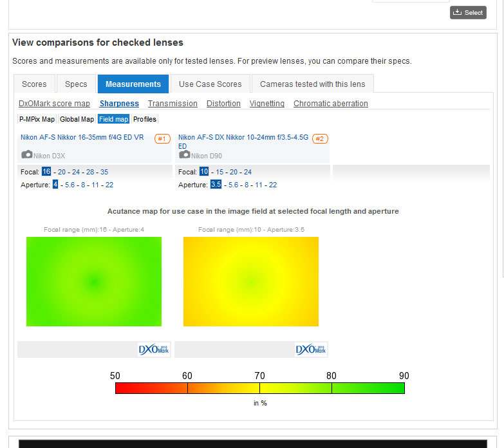
Task: Select focal 28 for lens #1
Action: 90,172
